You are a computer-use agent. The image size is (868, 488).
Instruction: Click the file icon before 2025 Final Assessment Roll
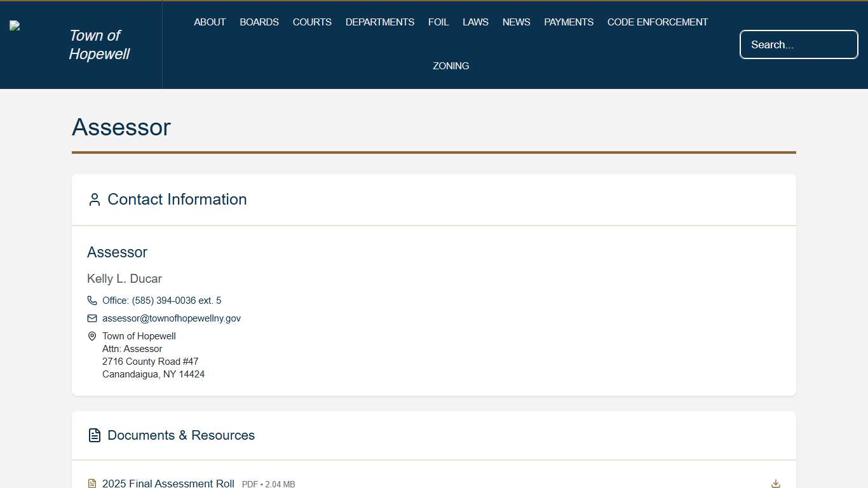coord(92,484)
